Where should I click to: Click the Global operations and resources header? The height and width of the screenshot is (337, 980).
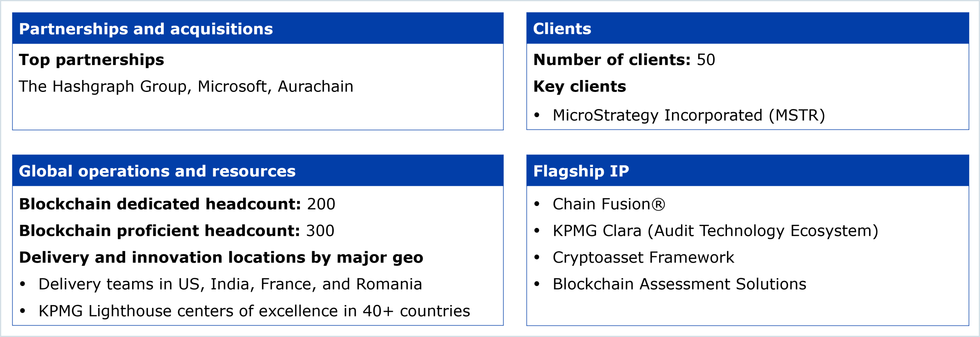click(x=157, y=171)
